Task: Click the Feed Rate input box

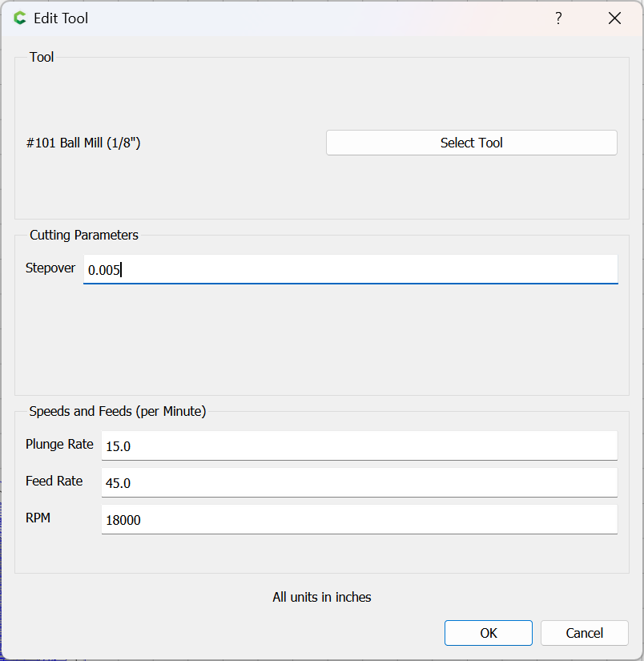Action: pyautogui.click(x=359, y=482)
